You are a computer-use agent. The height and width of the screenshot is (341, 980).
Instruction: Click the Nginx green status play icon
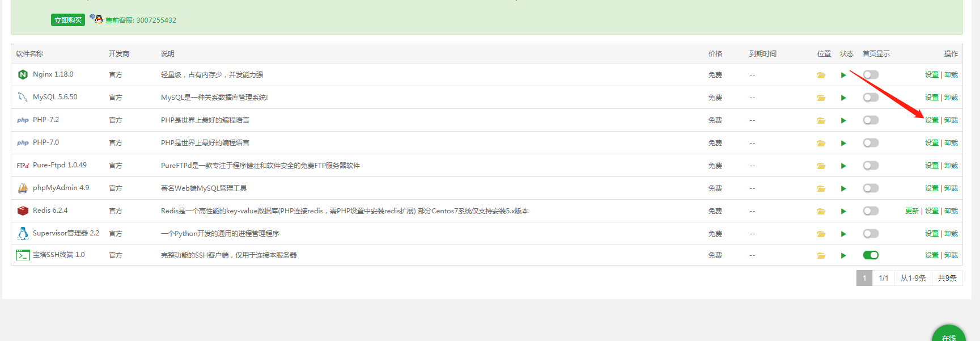(x=843, y=75)
